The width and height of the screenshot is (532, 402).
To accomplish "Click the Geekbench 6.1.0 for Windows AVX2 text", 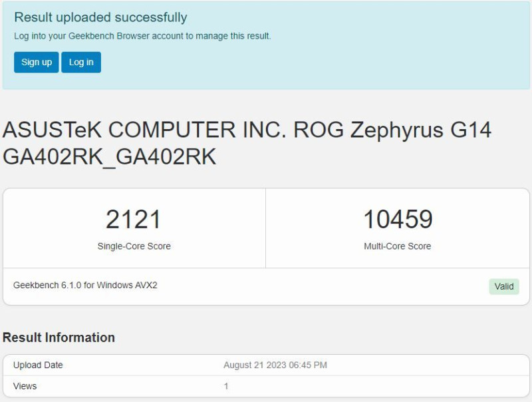I will 85,286.
